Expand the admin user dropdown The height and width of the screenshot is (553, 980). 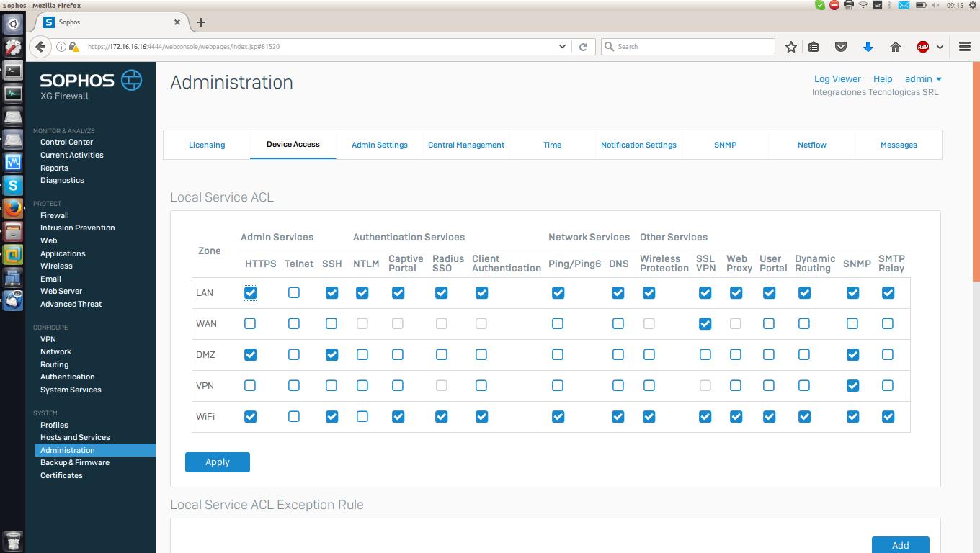tap(923, 79)
